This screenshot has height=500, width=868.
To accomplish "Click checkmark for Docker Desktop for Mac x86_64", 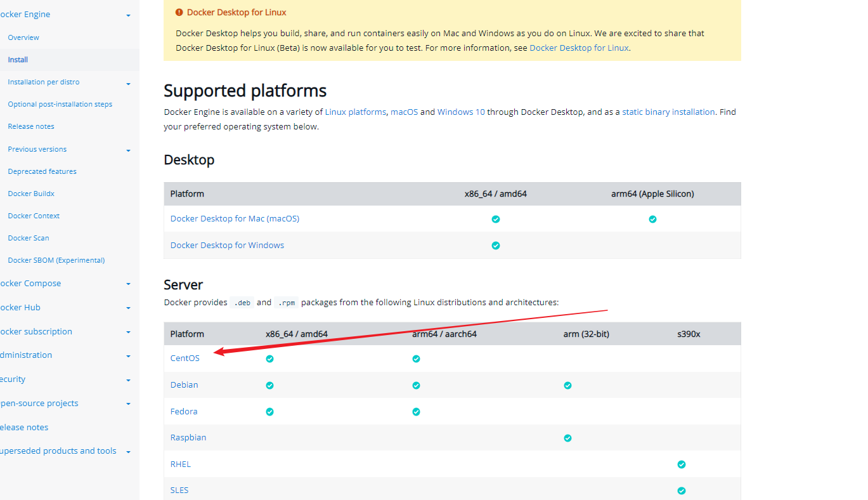I will 496,219.
